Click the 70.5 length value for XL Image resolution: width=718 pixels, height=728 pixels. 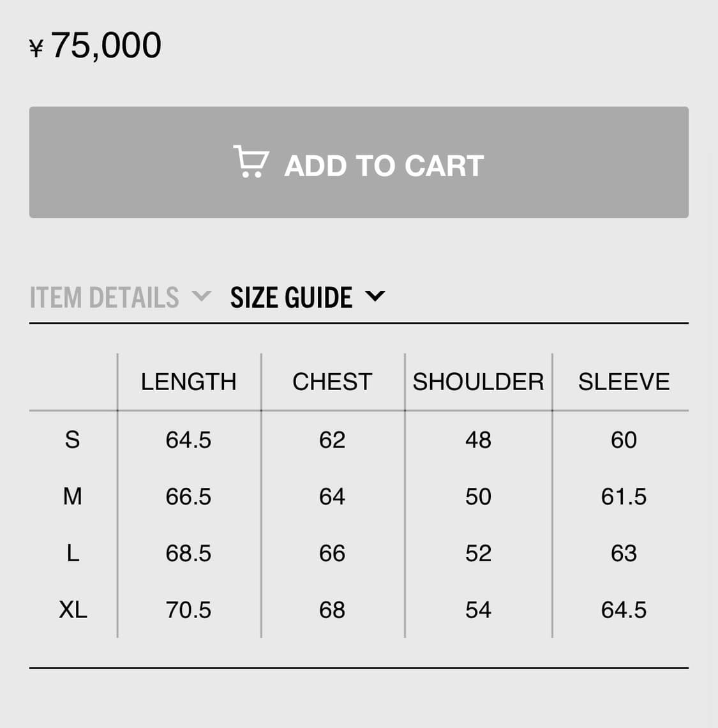coord(188,610)
